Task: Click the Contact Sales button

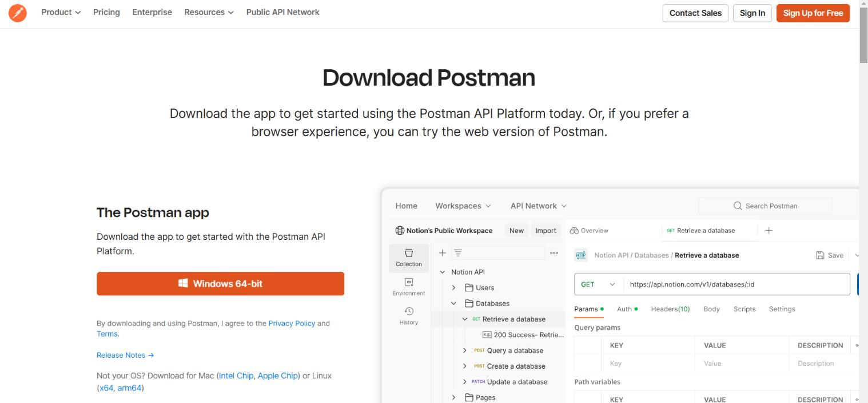Action: 695,13
